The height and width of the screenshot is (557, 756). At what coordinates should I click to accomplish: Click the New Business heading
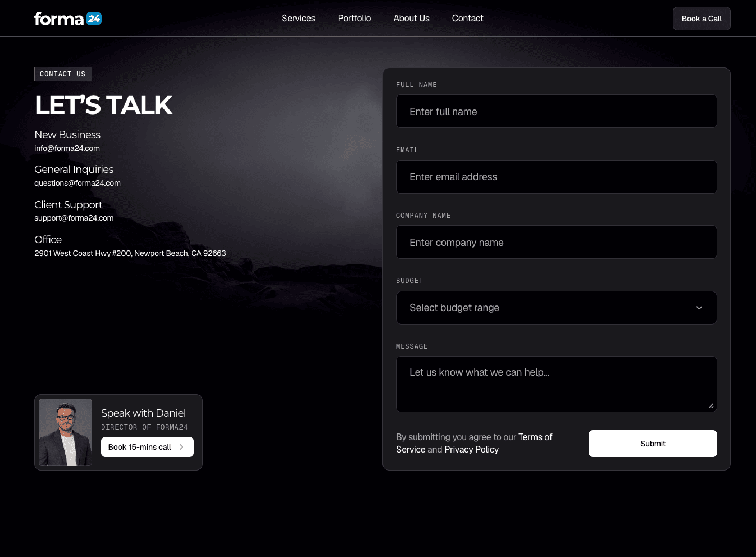67,135
